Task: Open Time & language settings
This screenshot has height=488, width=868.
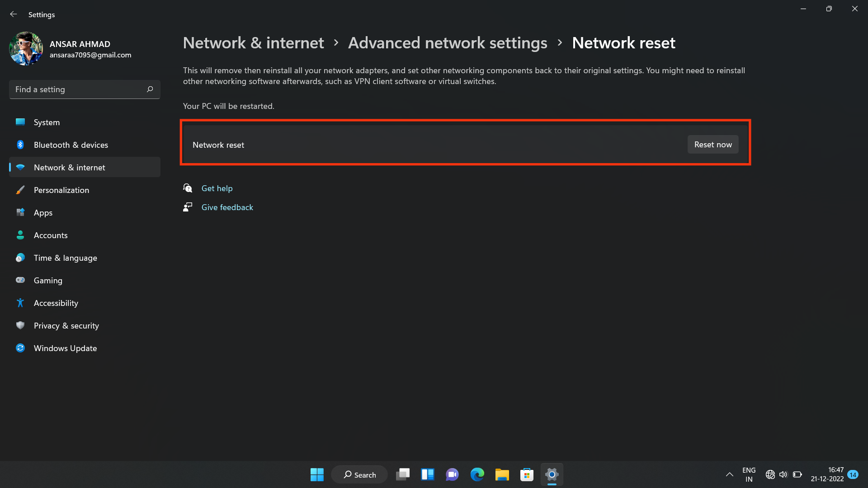Action: [65, 258]
